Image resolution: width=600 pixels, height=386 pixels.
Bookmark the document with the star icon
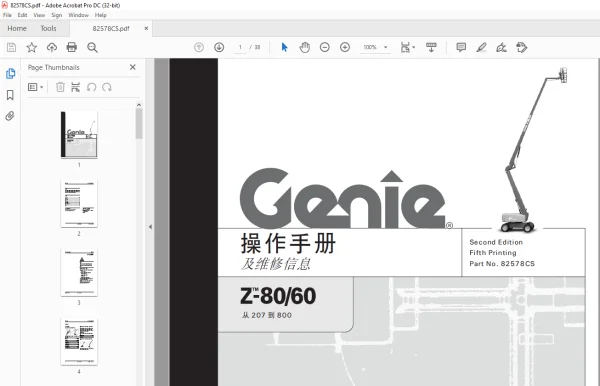coord(31,47)
